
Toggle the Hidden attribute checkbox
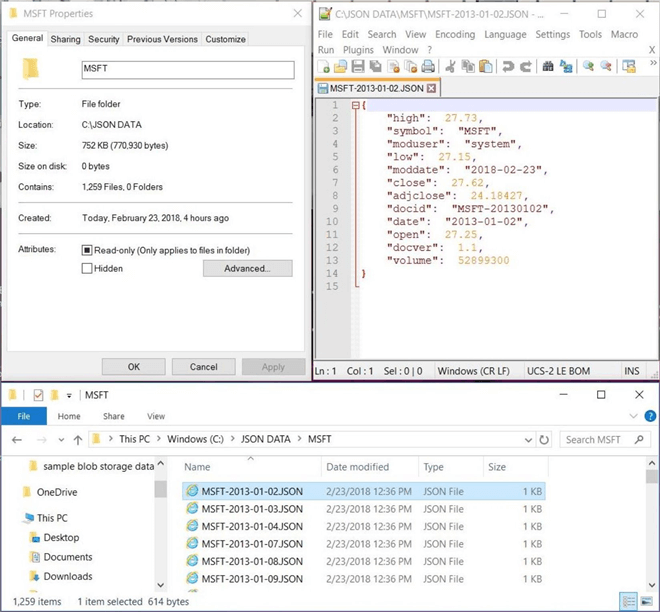pos(87,269)
